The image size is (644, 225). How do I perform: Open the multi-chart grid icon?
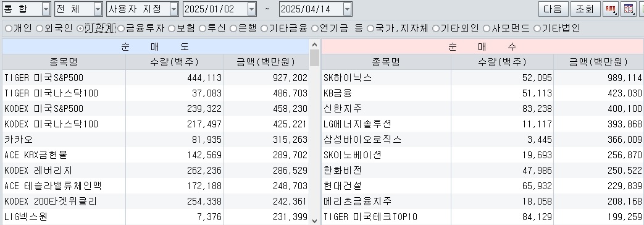point(629,9)
